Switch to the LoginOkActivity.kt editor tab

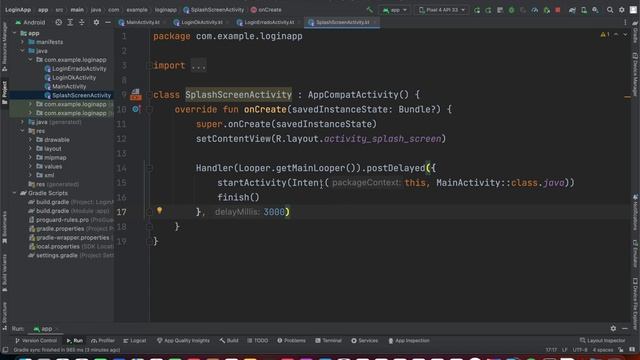(x=200, y=22)
